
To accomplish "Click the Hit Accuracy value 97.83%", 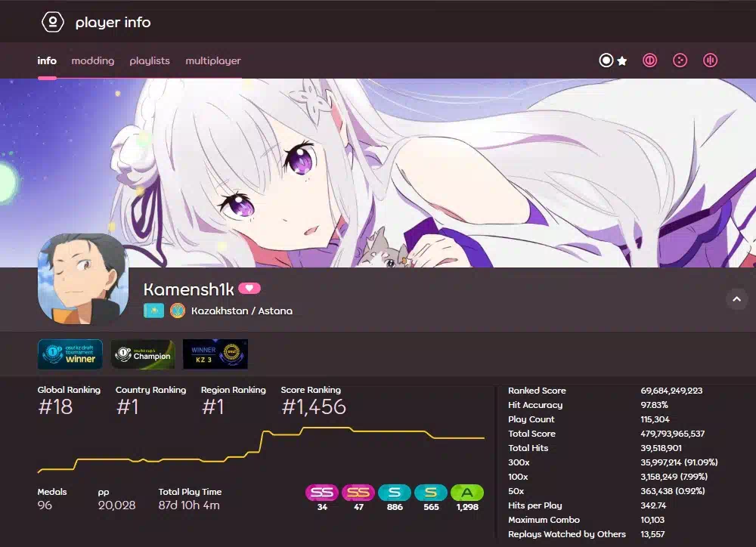I will pos(654,405).
